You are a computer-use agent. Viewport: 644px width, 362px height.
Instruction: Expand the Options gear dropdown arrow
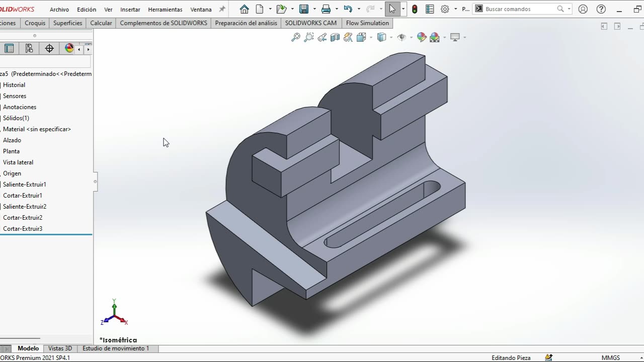click(x=455, y=9)
